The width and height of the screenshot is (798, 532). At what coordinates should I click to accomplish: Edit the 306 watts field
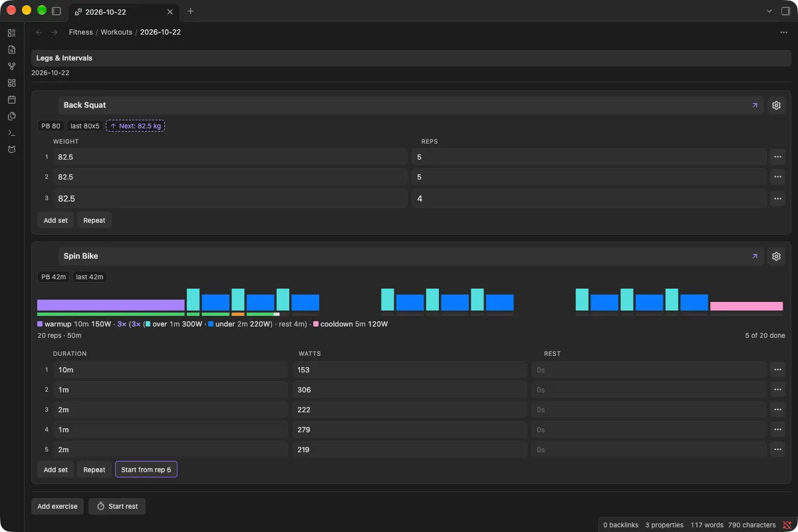[410, 390]
